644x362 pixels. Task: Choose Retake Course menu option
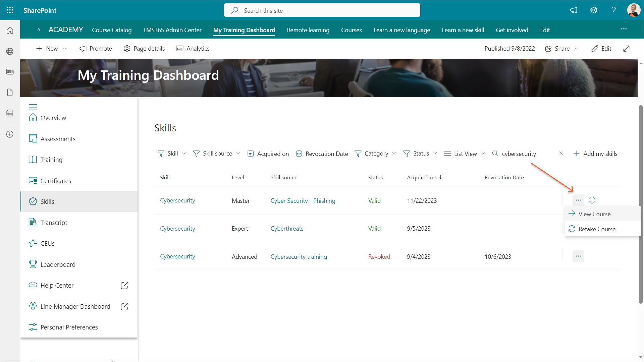(x=597, y=229)
